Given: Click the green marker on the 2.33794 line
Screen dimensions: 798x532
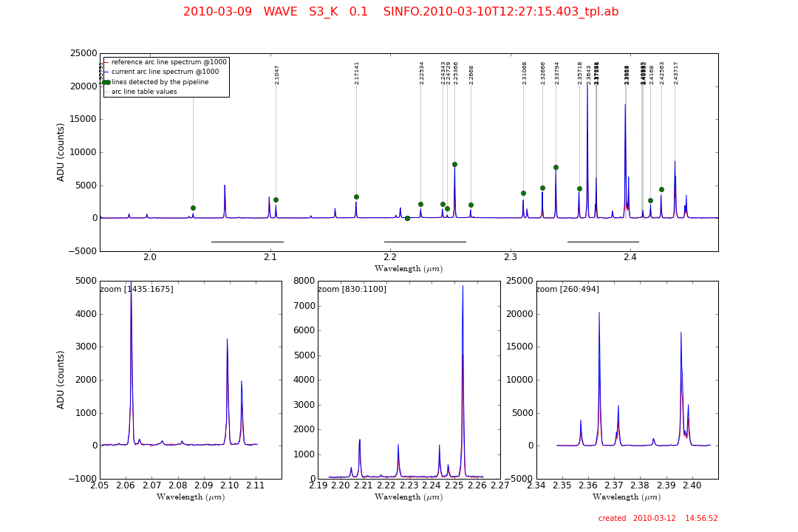Looking at the screenshot, I should (556, 167).
